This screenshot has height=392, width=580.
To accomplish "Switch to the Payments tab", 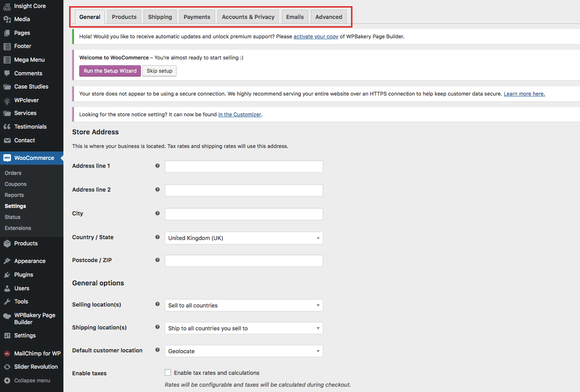I will (x=197, y=17).
